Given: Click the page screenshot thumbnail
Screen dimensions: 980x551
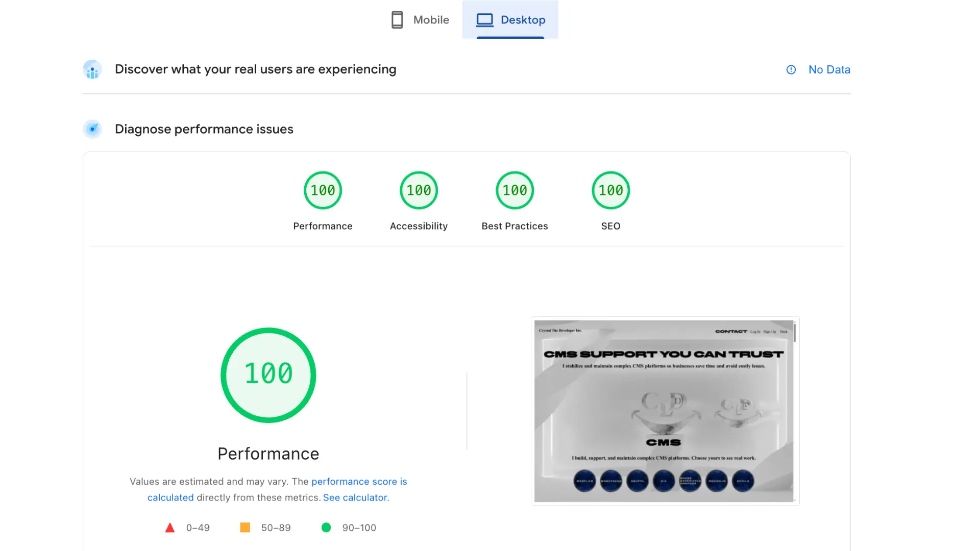Looking at the screenshot, I should point(665,411).
